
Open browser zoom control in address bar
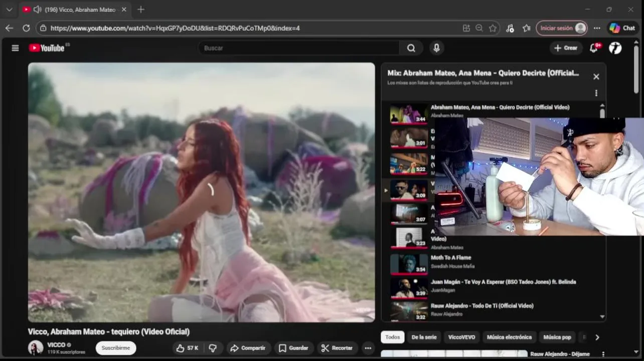[479, 28]
